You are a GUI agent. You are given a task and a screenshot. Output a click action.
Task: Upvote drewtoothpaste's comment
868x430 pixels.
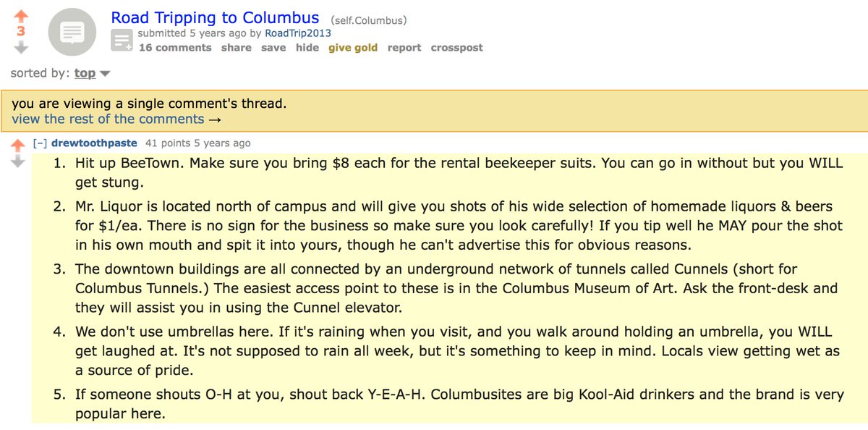[x=18, y=146]
